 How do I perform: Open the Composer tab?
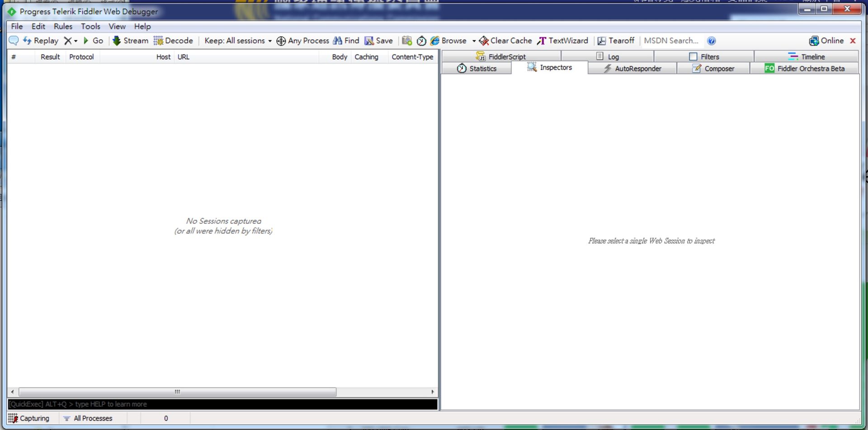[x=713, y=69]
